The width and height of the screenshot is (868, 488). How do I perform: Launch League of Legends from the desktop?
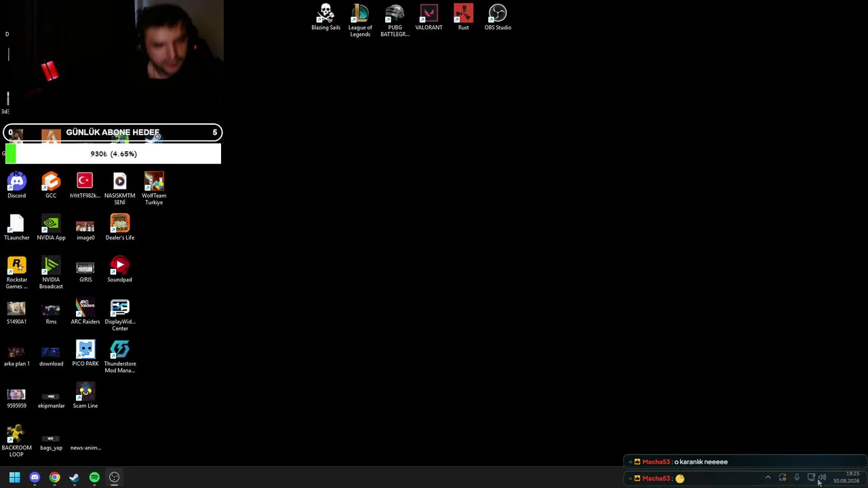(360, 20)
